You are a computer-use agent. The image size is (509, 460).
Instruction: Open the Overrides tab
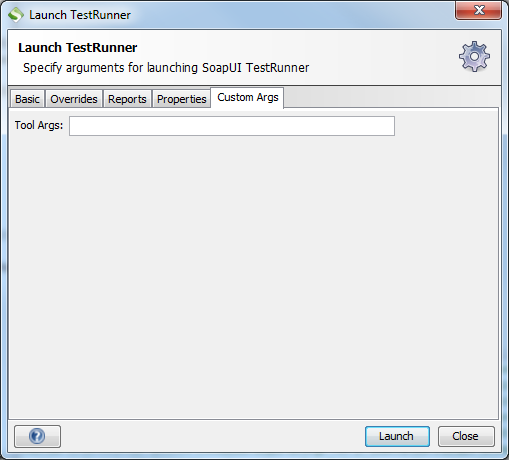tap(74, 99)
